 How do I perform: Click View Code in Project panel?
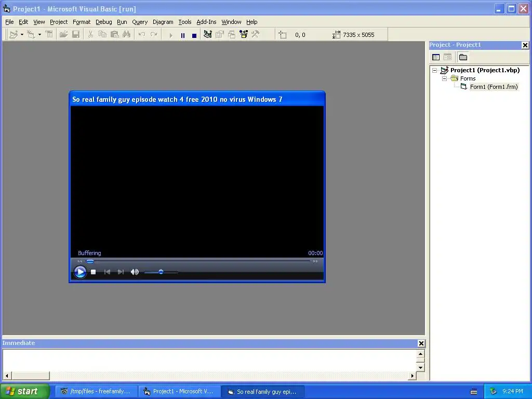pyautogui.click(x=436, y=57)
